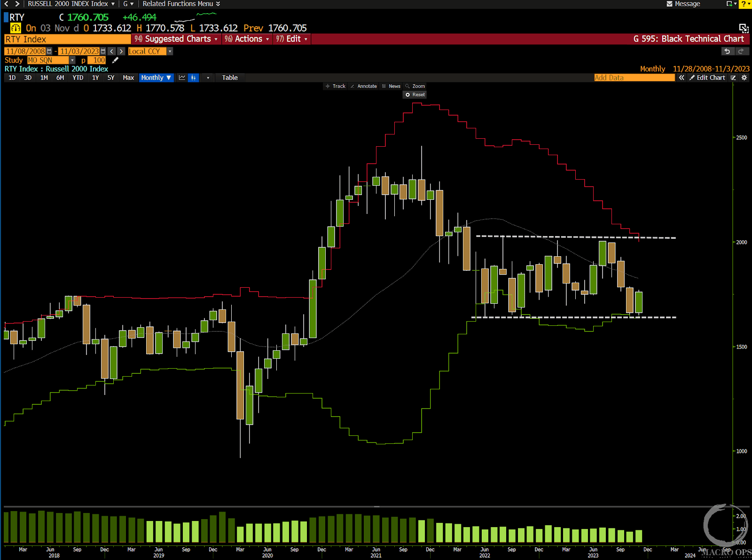Go back with the left navigation arrow

click(6, 4)
